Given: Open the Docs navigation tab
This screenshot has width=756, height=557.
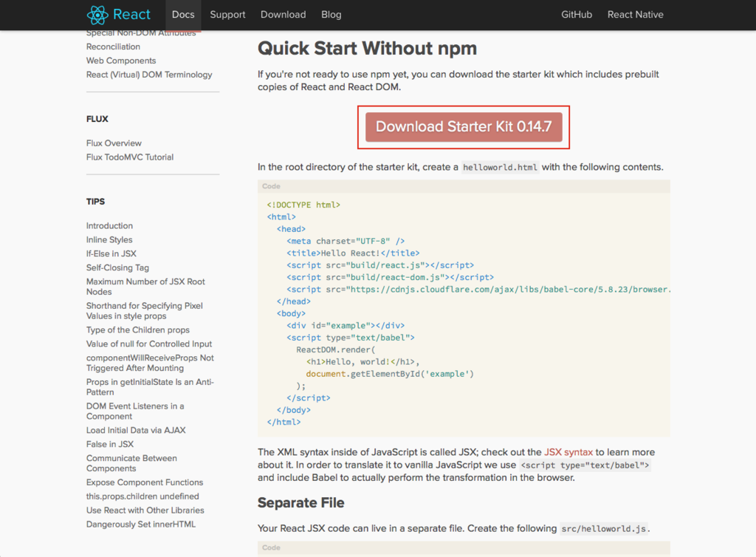Looking at the screenshot, I should pyautogui.click(x=183, y=15).
